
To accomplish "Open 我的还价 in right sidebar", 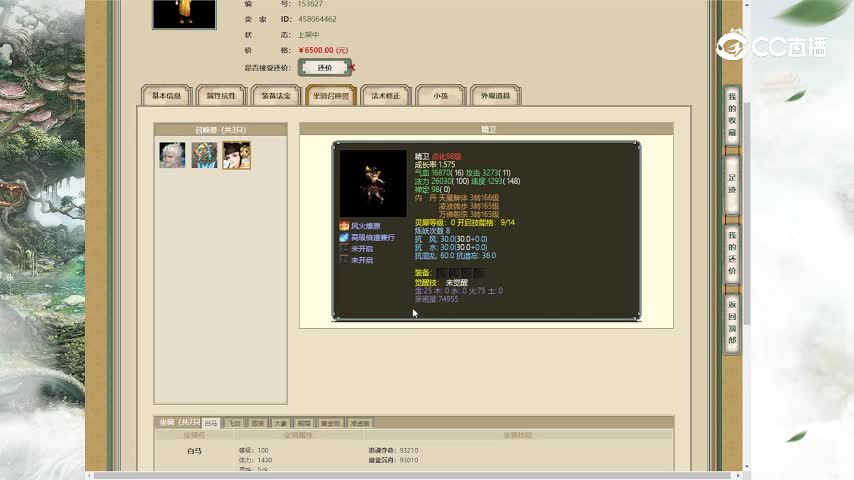I will tap(732, 253).
